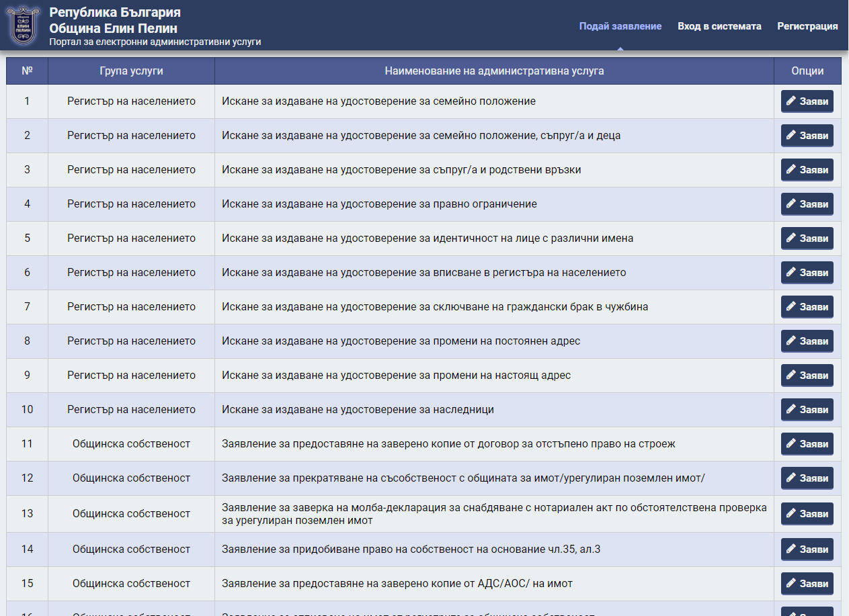Click Регистър на населението in row 1
Viewport: 849px width, 616px height.
tap(131, 101)
